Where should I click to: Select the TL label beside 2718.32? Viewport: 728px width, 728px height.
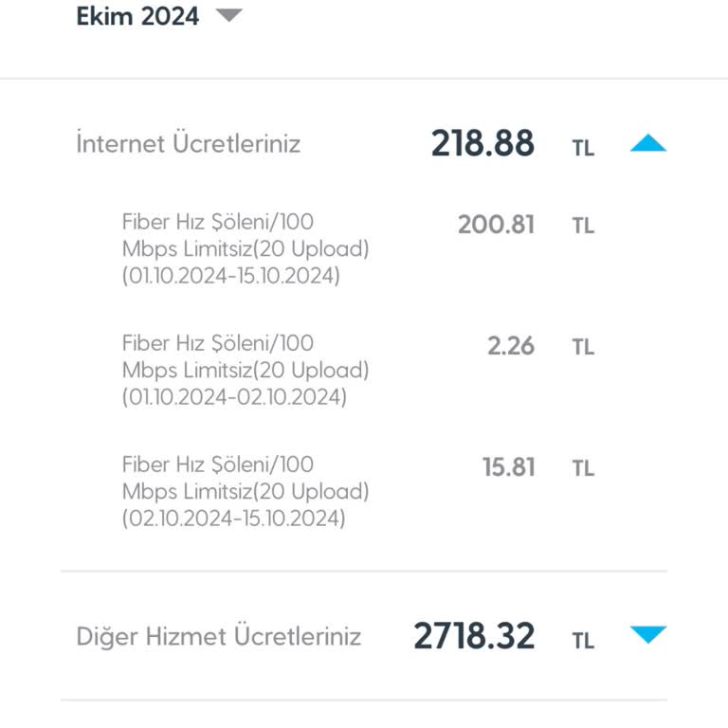pyautogui.click(x=583, y=640)
